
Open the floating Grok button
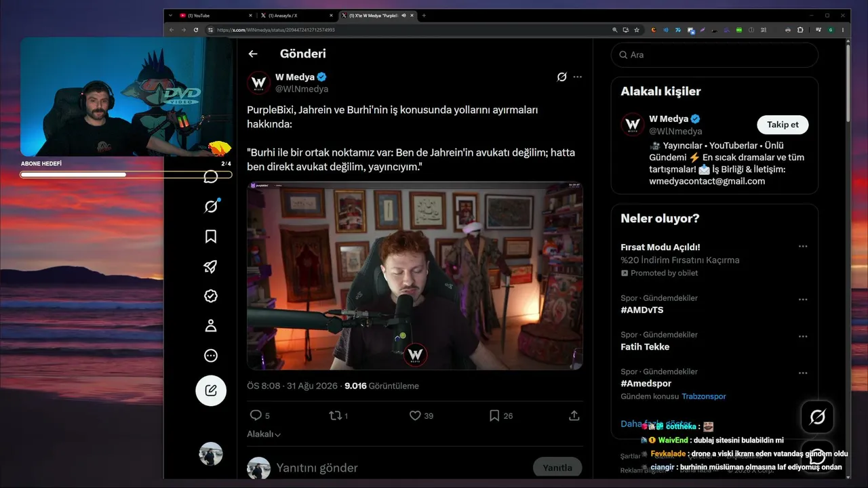tap(817, 417)
